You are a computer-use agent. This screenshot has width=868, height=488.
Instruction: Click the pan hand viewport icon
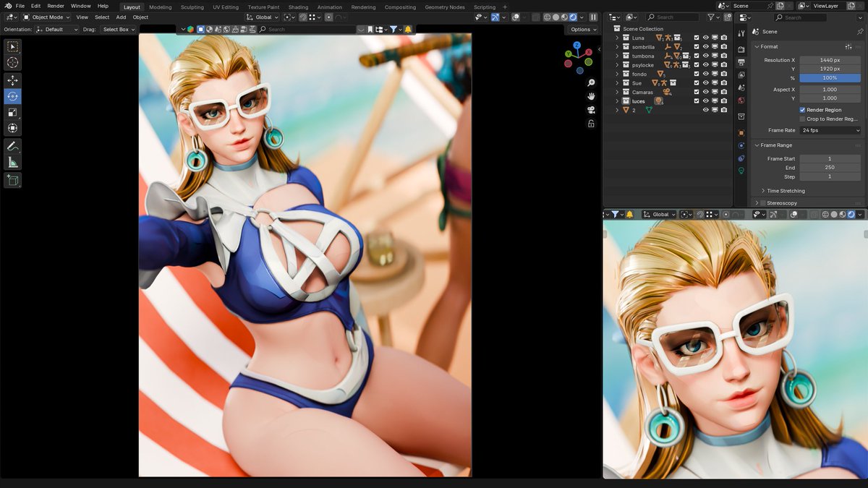[591, 96]
